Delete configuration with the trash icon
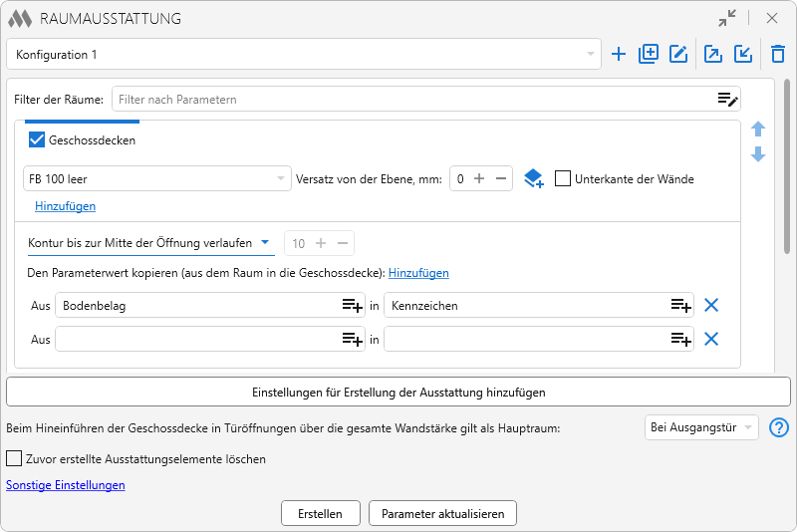 778,55
